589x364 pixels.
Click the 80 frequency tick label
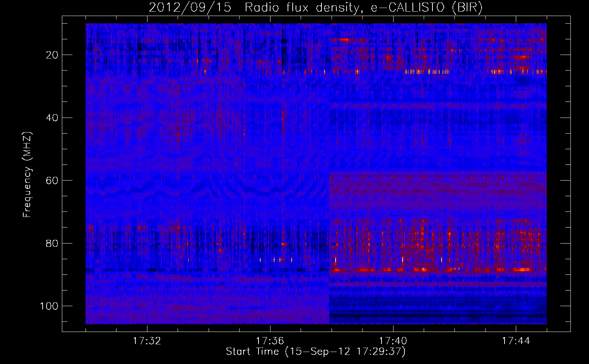(52, 244)
